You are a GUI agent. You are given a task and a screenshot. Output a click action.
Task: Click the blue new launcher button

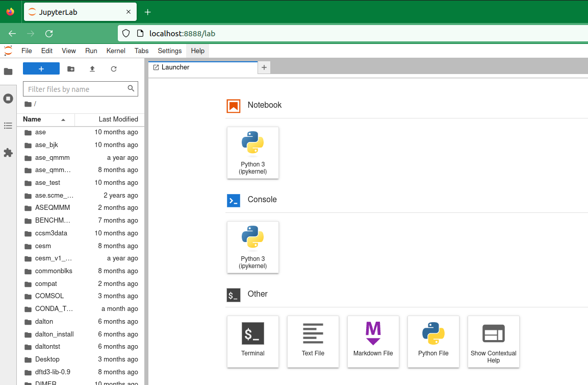[x=41, y=68]
